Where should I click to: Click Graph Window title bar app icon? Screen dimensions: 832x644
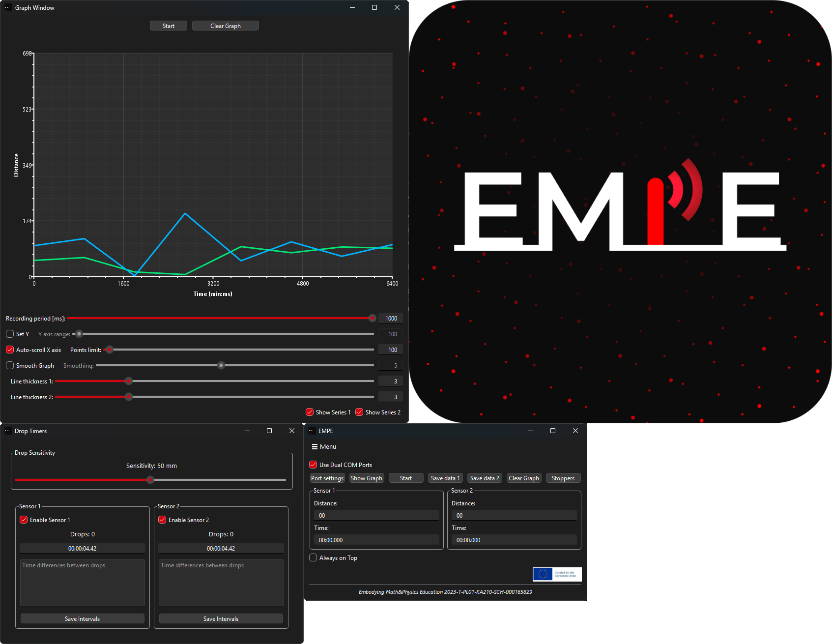pos(8,7)
